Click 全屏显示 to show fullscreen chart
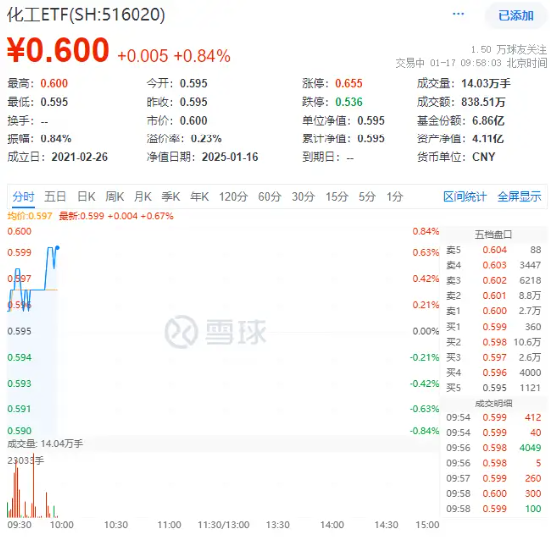Viewport: 550px width, 540px height. pyautogui.click(x=519, y=196)
